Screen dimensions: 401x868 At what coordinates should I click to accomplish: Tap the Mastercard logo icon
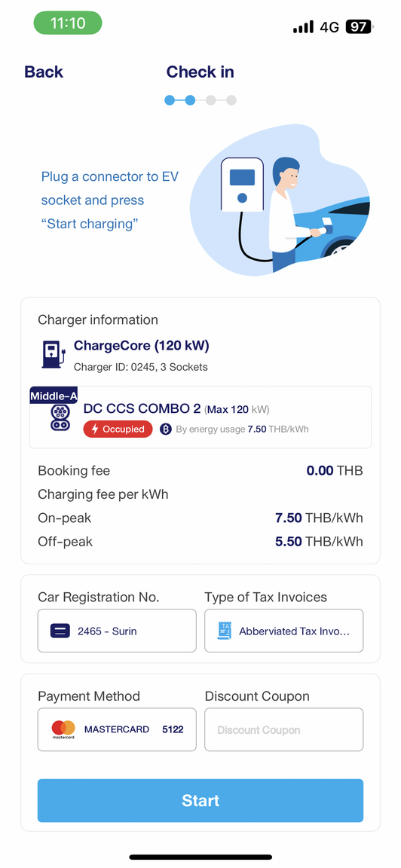pos(63,729)
